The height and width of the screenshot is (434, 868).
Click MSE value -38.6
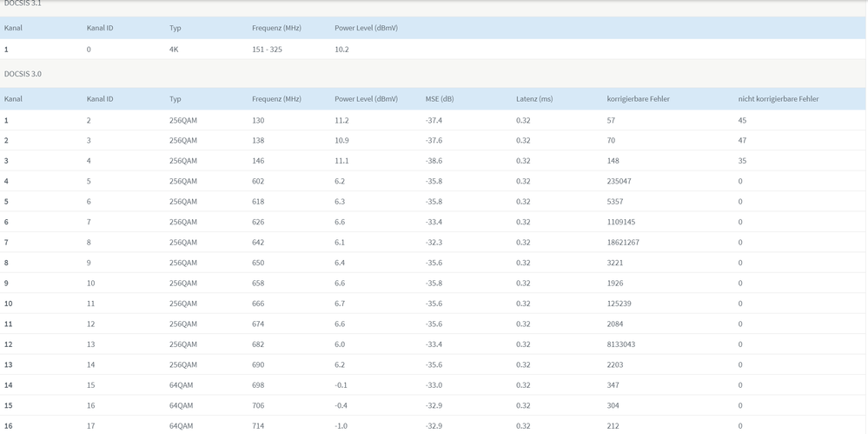coord(434,161)
